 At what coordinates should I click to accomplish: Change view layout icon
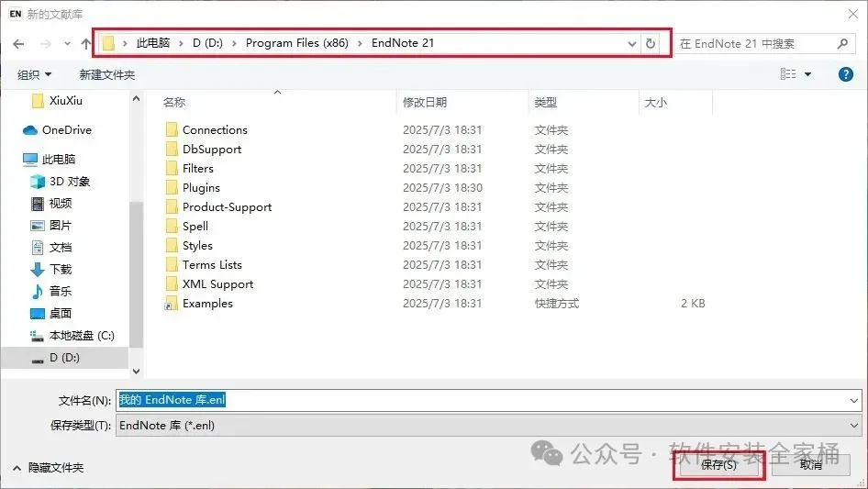coord(788,73)
